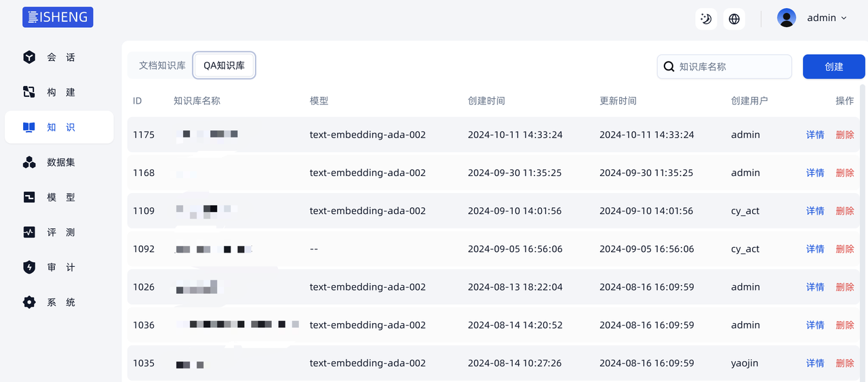Go to 数据集 menu label
This screenshot has height=382, width=868.
pos(61,163)
